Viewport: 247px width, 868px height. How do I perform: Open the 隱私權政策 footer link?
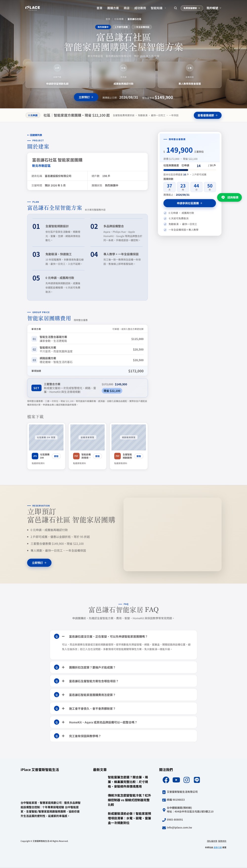(x=212, y=841)
